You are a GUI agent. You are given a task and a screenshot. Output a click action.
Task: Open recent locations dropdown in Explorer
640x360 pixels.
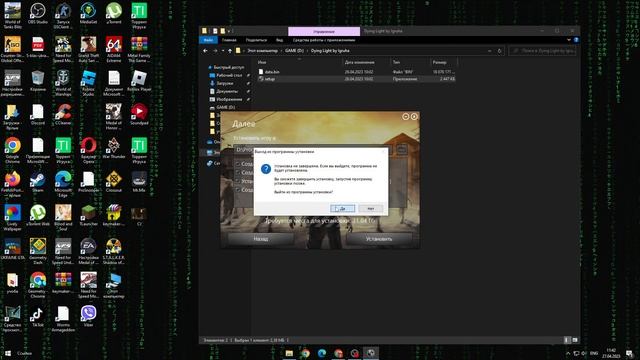click(223, 51)
